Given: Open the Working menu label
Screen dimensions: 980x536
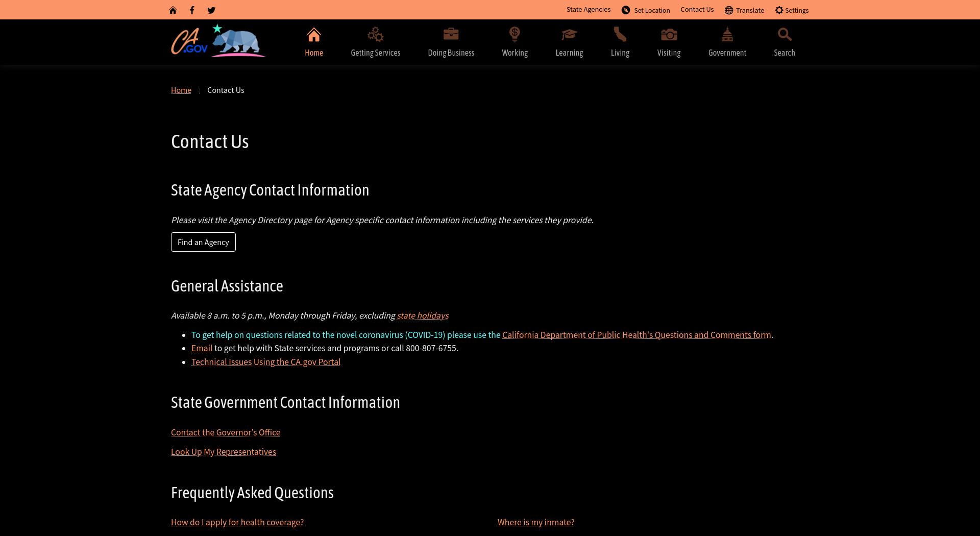Looking at the screenshot, I should pyautogui.click(x=514, y=53).
